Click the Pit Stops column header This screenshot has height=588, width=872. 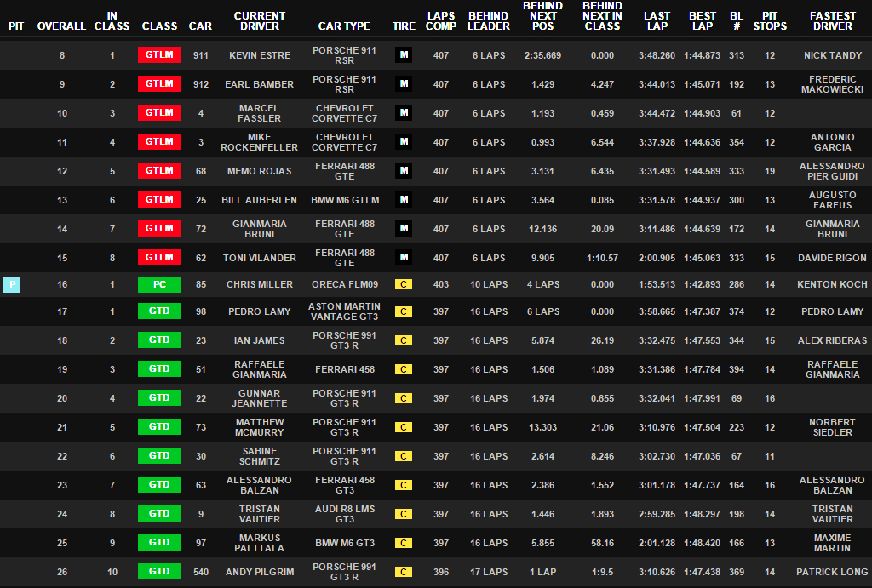click(x=770, y=20)
